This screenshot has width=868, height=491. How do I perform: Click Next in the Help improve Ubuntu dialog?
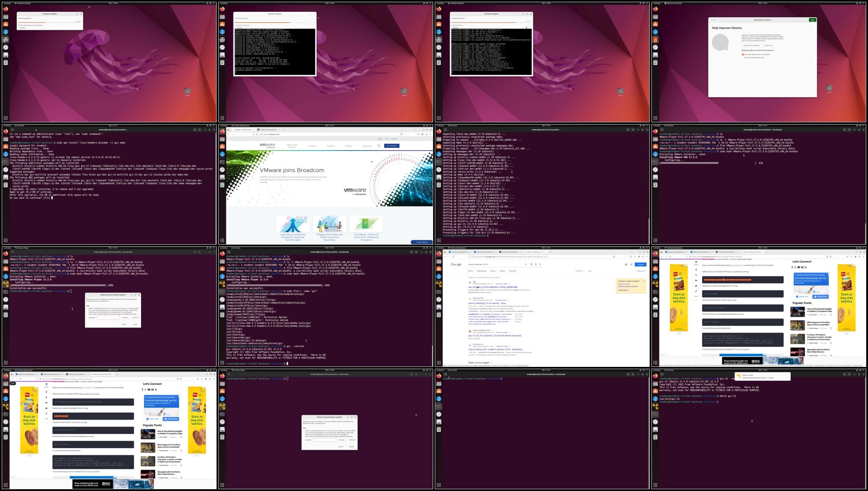812,20
